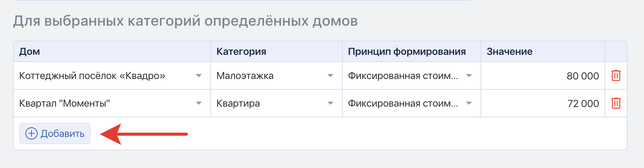Click the caret arrow next to Квартира
The image size is (644, 168).
(x=330, y=104)
